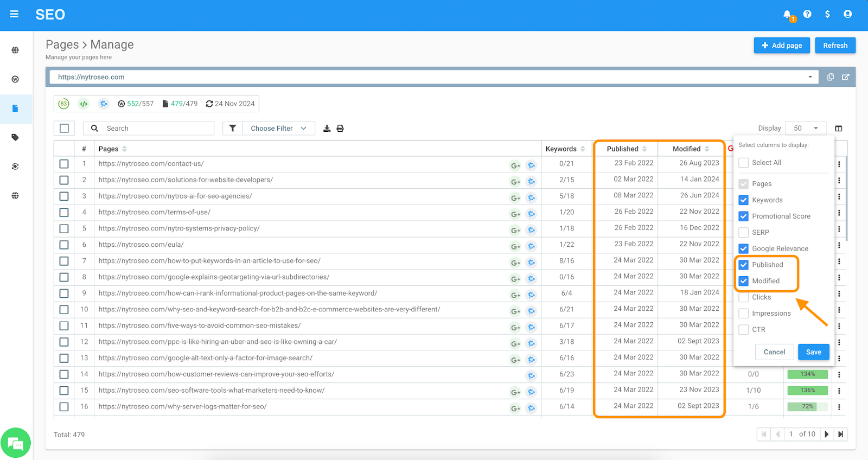Enable the Clicks column checkbox
Screen dimensions: 868x460
(x=744, y=297)
